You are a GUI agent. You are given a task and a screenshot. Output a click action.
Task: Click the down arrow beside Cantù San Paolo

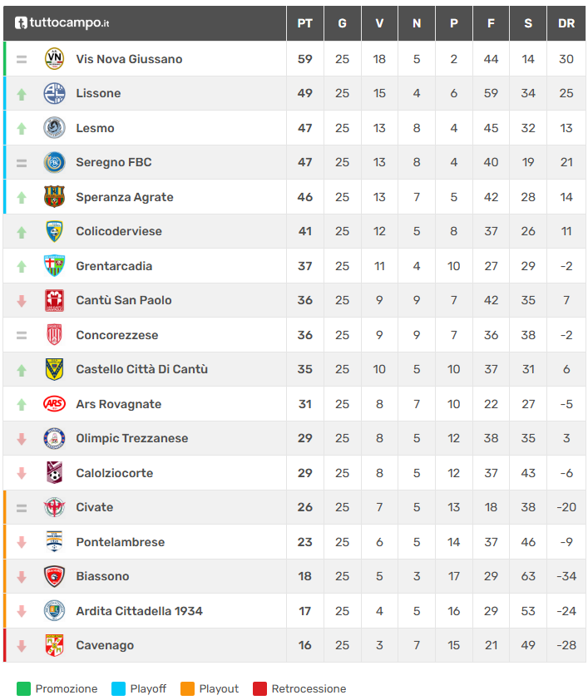(x=22, y=301)
